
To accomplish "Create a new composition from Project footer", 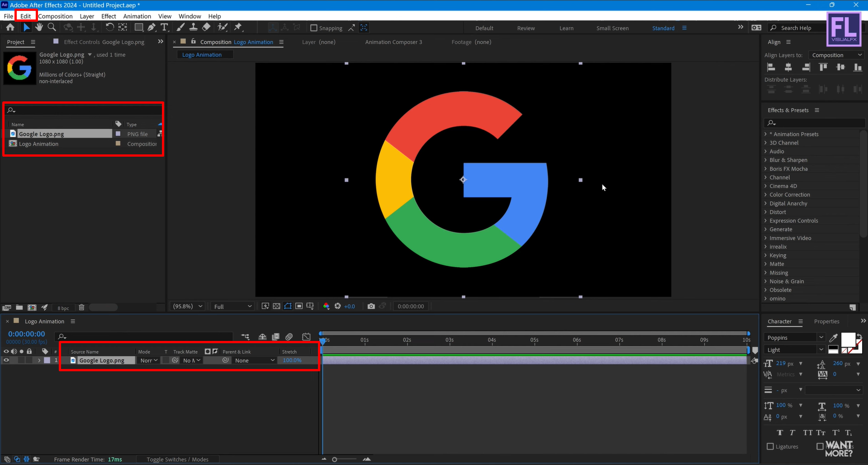I will click(x=32, y=307).
